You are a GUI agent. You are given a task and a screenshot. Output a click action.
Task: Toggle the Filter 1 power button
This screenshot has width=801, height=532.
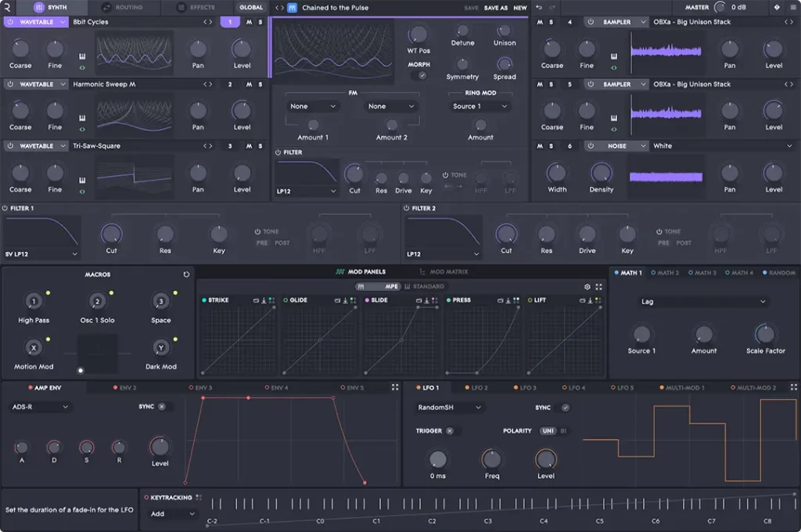5,209
